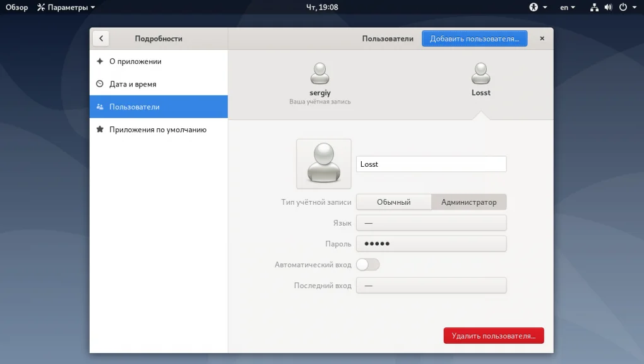644x364 pixels.
Task: Open the Параметры menu in the top bar
Action: click(x=66, y=7)
